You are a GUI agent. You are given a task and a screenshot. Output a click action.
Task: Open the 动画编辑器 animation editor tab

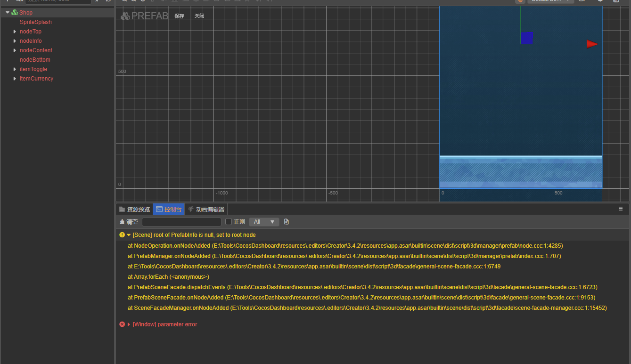(206, 209)
